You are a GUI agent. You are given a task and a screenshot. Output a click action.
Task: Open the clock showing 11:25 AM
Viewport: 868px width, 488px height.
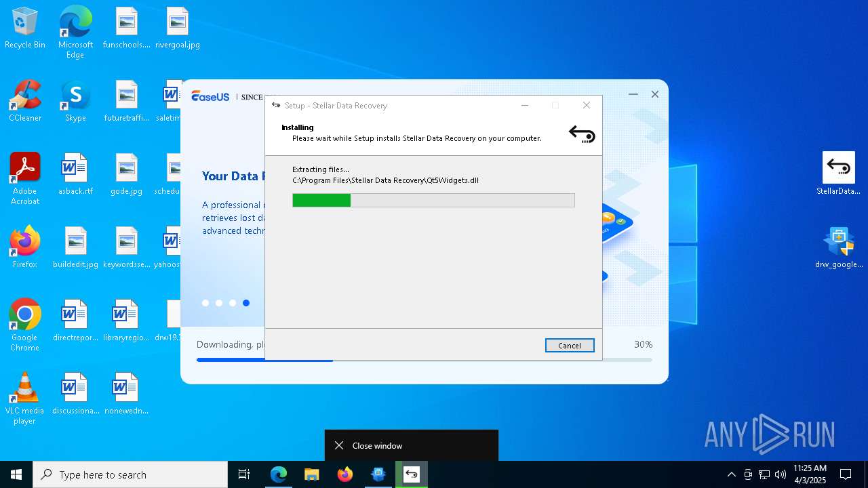pos(810,474)
